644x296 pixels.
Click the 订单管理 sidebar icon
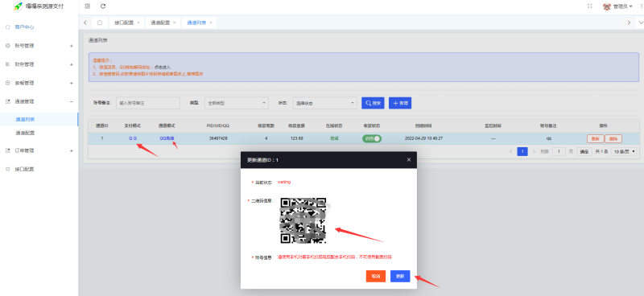point(7,150)
